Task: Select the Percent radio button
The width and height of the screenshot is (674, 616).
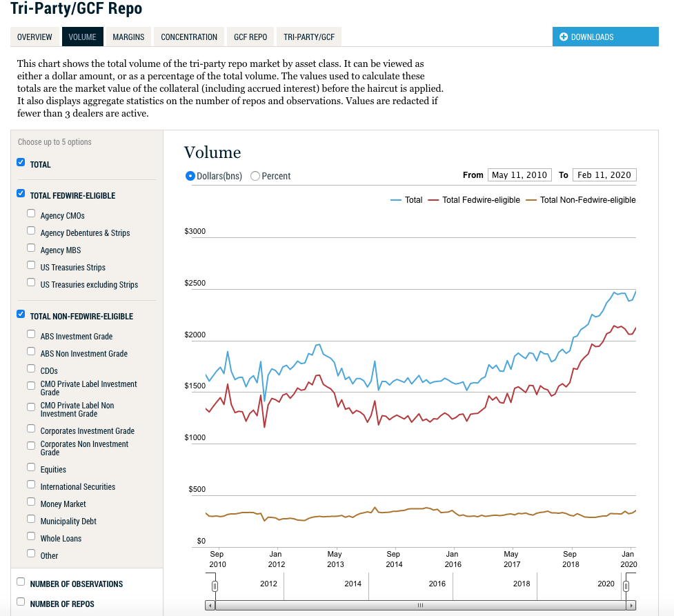Action: [x=255, y=176]
